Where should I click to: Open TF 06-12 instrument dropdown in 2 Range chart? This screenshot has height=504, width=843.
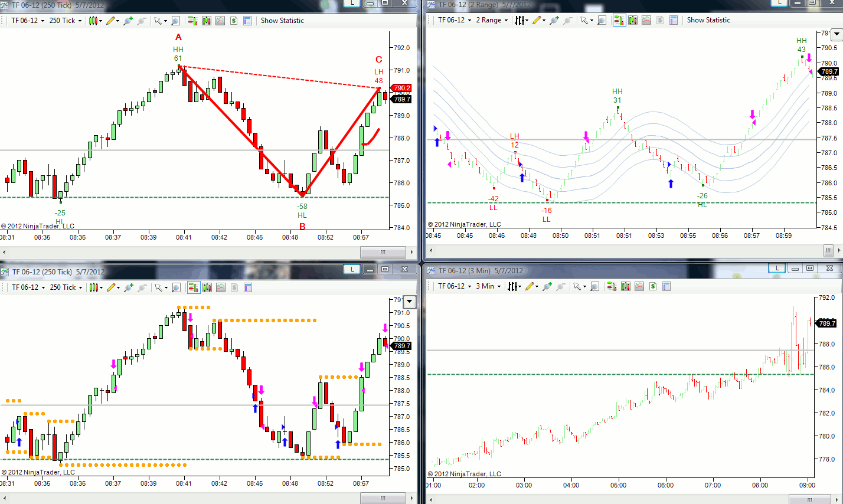(x=455, y=20)
